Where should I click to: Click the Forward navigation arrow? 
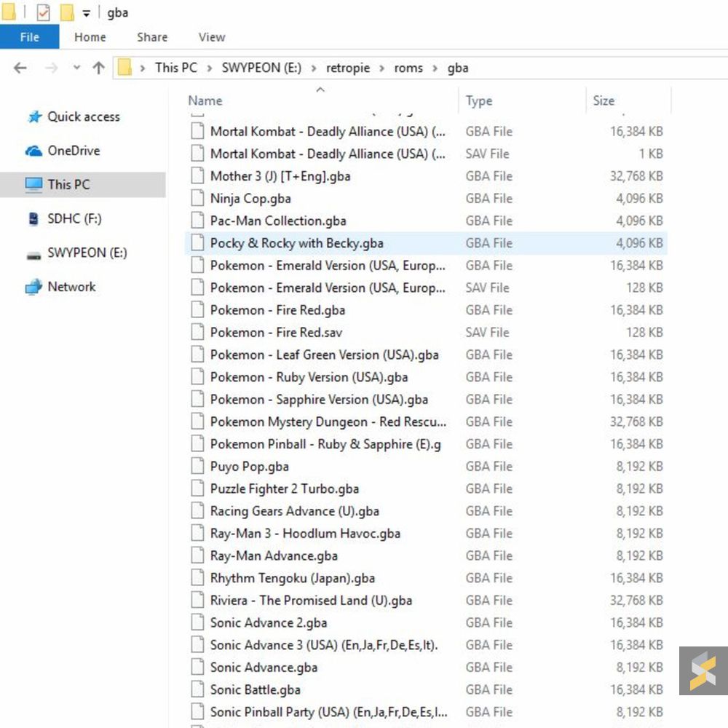[51, 68]
